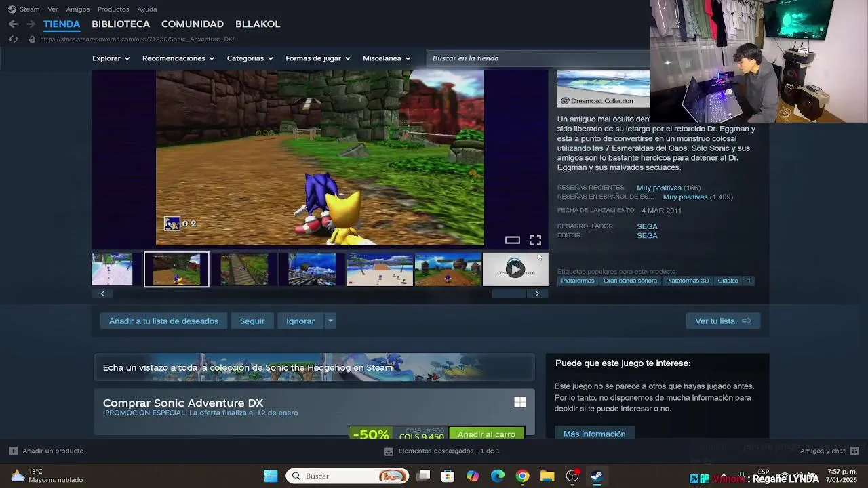Open File Explorer from taskbar
This screenshot has width=868, height=488.
click(547, 476)
